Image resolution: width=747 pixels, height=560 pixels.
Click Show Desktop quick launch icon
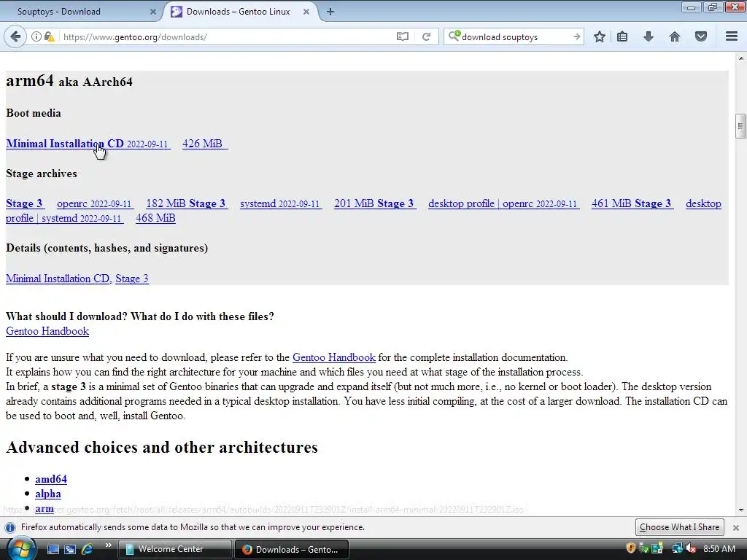click(x=53, y=549)
